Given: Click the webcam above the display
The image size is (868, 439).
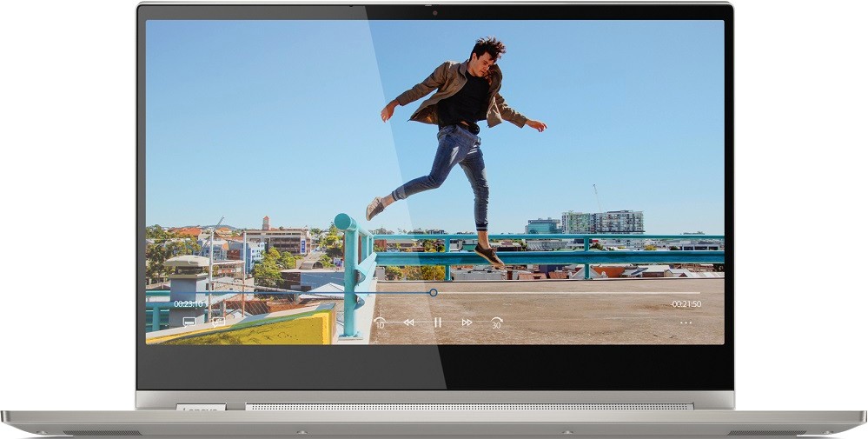Looking at the screenshot, I should coord(434,12).
